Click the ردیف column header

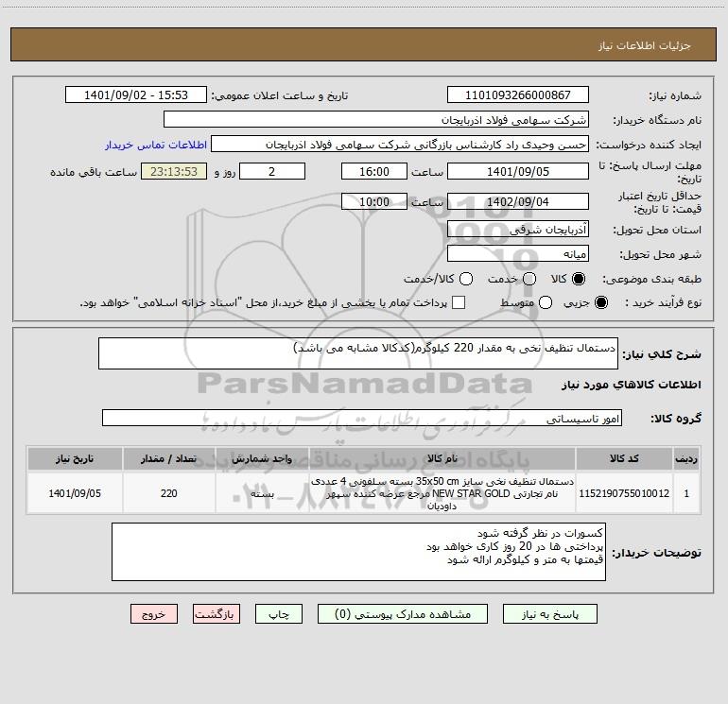686,458
